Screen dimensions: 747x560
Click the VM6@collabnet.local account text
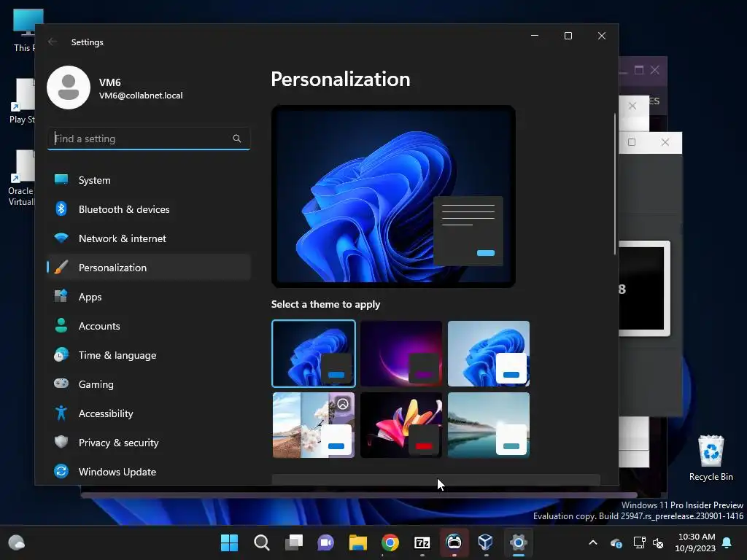(141, 96)
